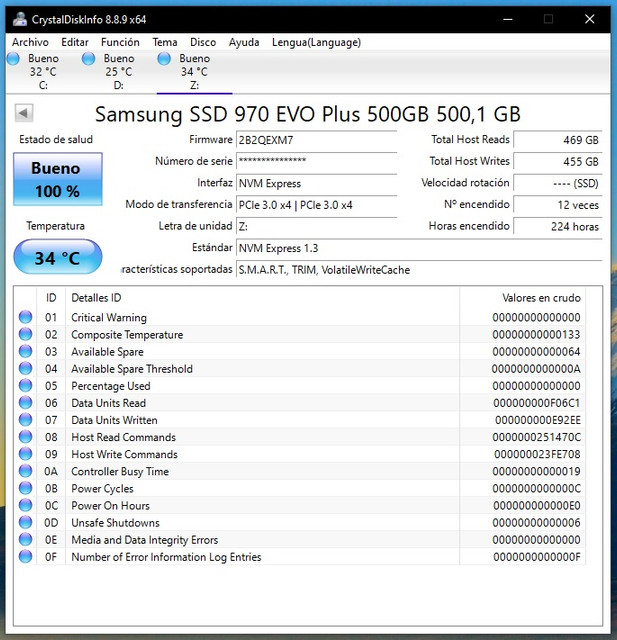Select the Z: drive tab
Viewport: 617px width, 640px height.
click(194, 72)
